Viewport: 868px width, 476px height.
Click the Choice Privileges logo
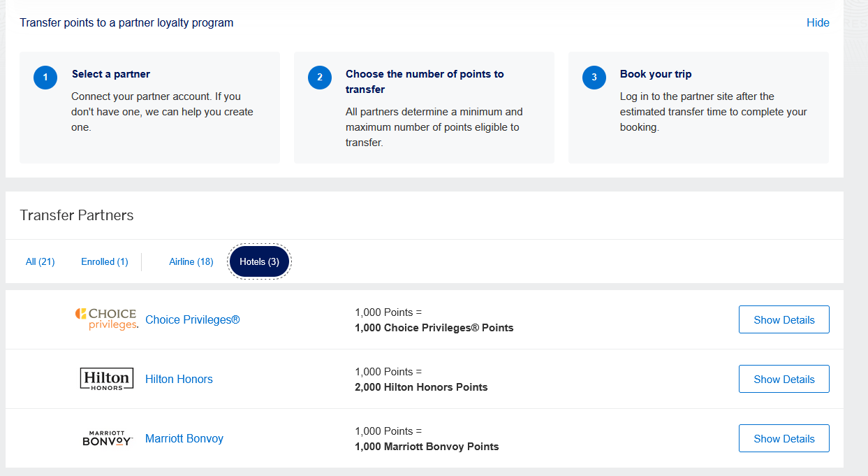pyautogui.click(x=106, y=319)
